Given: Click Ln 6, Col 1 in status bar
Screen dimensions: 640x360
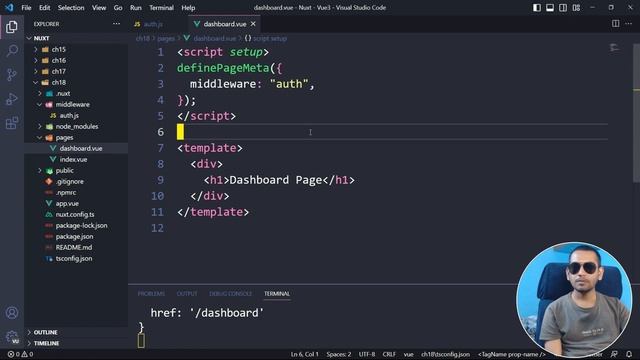Looking at the screenshot, I should [304, 354].
